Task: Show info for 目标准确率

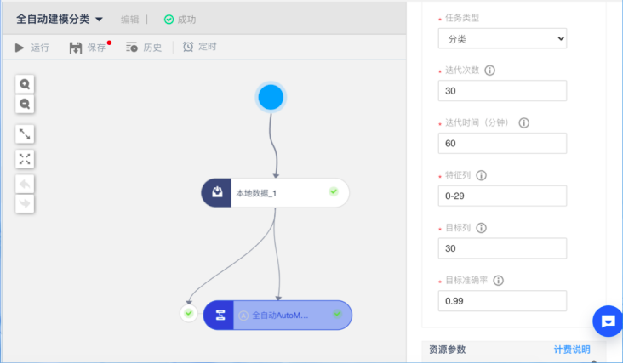Action: [x=498, y=281]
